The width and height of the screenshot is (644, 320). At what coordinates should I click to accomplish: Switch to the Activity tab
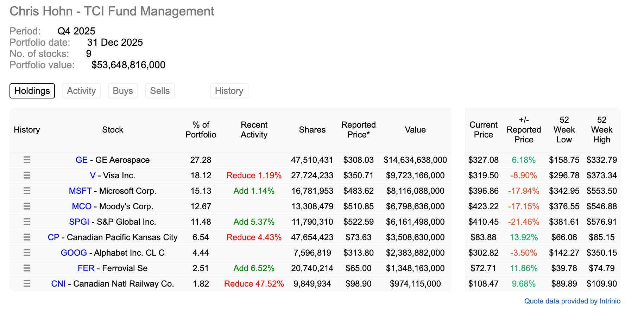81,91
